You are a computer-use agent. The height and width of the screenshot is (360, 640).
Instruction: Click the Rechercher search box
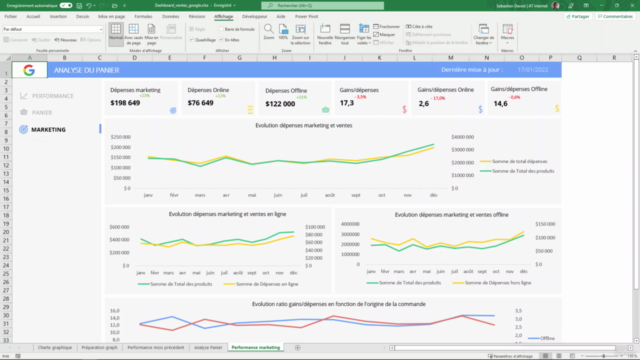click(322, 6)
